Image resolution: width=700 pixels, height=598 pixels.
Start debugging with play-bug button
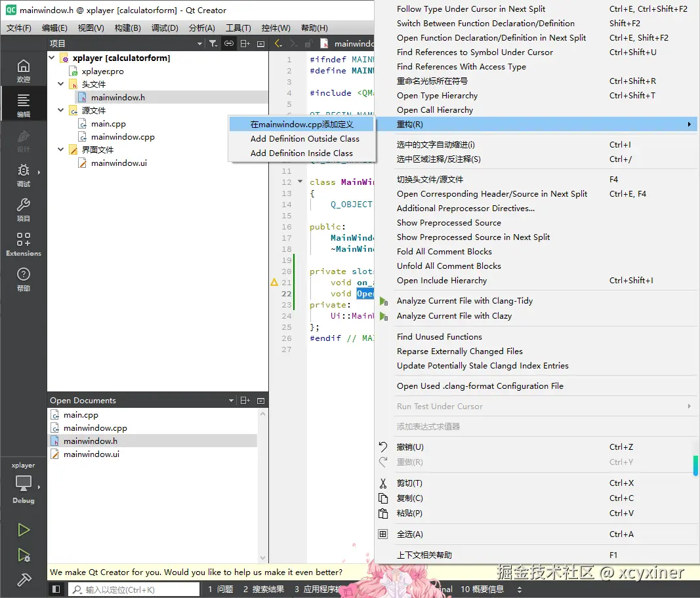coord(24,555)
